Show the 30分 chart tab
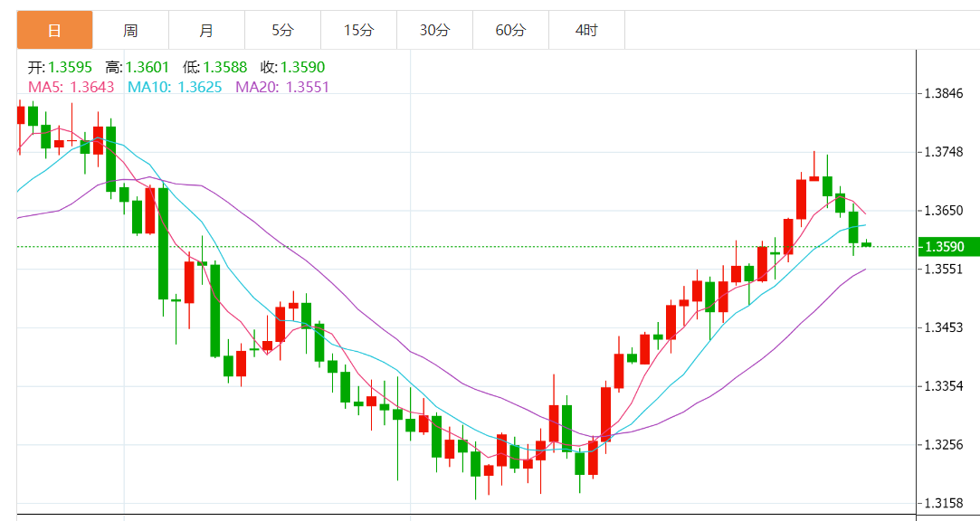Screen dimensions: 980x521 tap(434, 30)
